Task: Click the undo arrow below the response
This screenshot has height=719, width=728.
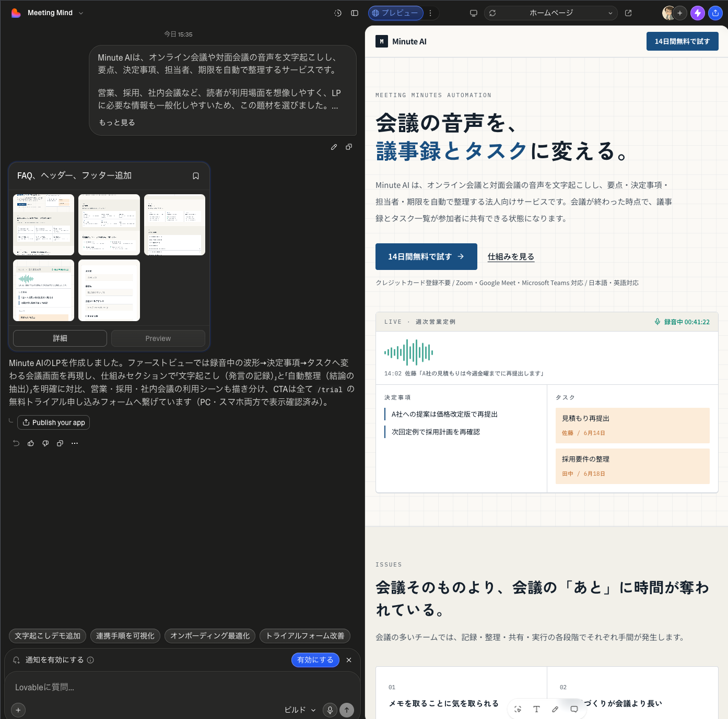Action: tap(16, 443)
